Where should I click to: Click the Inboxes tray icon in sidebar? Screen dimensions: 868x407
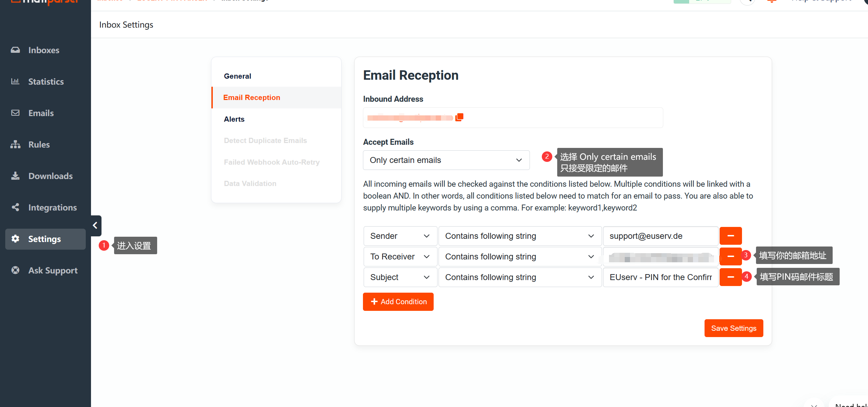pyautogui.click(x=15, y=50)
